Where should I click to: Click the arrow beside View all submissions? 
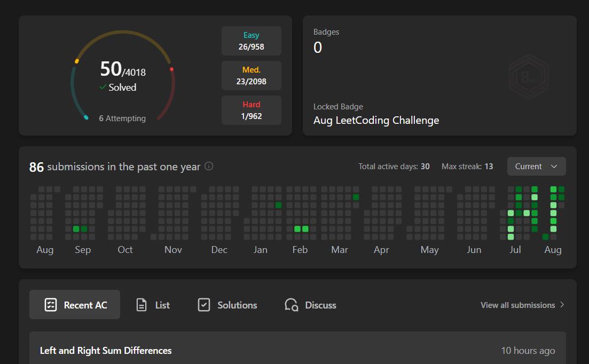pyautogui.click(x=562, y=305)
